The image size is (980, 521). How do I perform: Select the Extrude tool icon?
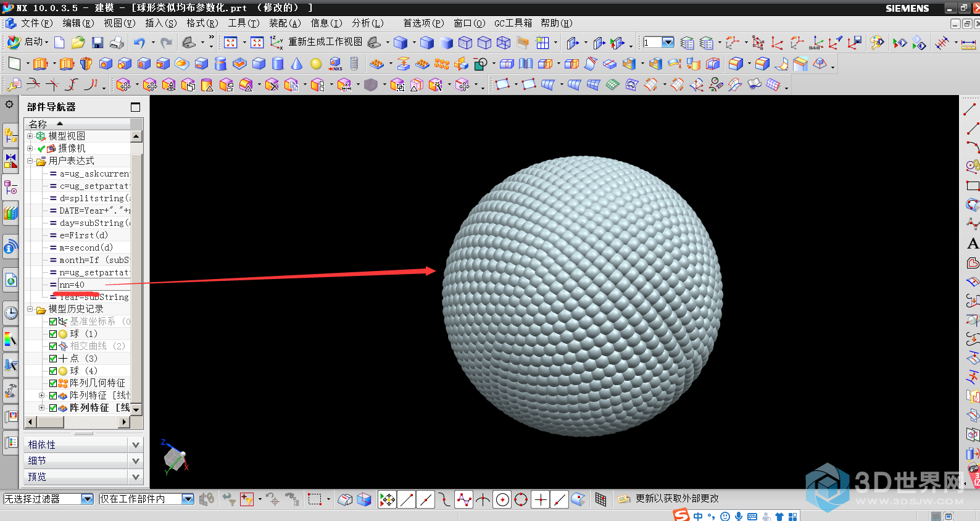[41, 64]
